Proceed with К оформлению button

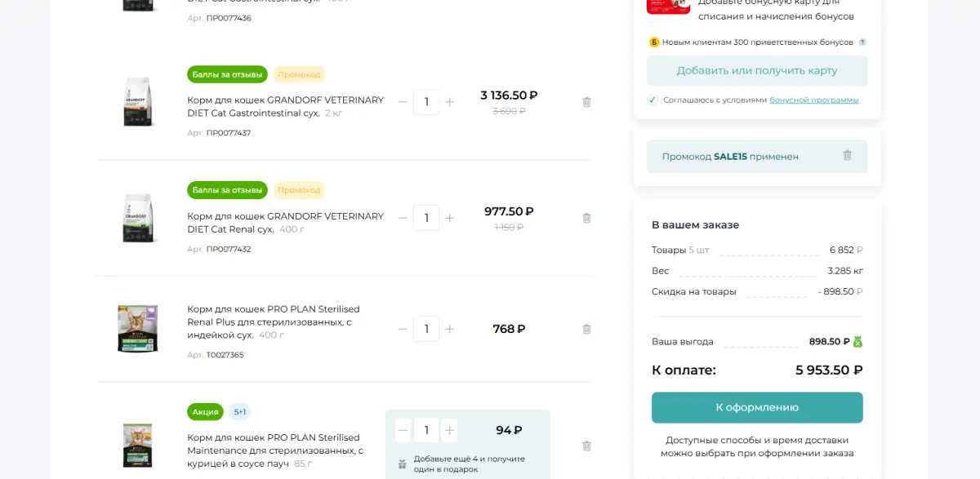[x=757, y=407]
